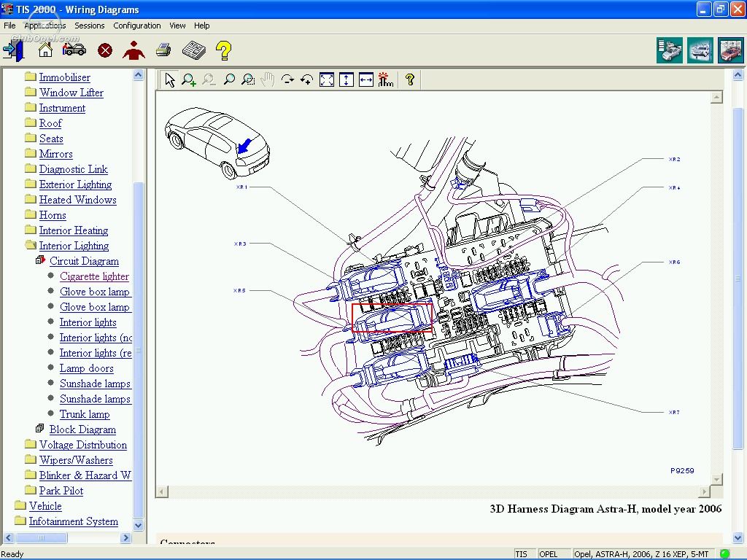
Task: Expand the Exterior Lighting folder
Action: pos(31,184)
